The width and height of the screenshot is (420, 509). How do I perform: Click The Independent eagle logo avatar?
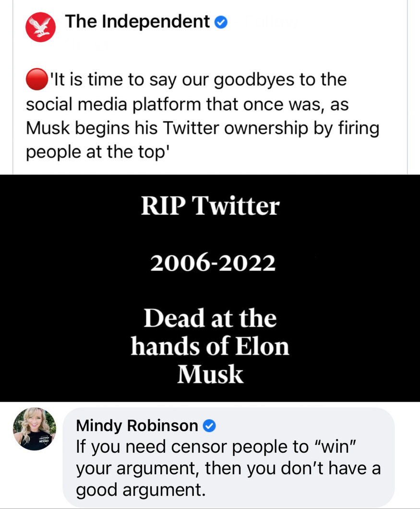pyautogui.click(x=40, y=27)
